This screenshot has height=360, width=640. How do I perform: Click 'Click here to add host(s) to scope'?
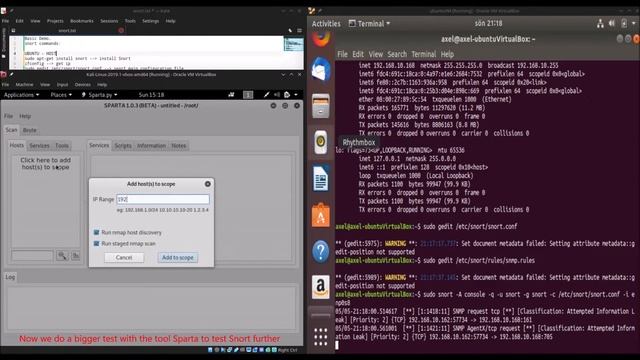pos(46,164)
